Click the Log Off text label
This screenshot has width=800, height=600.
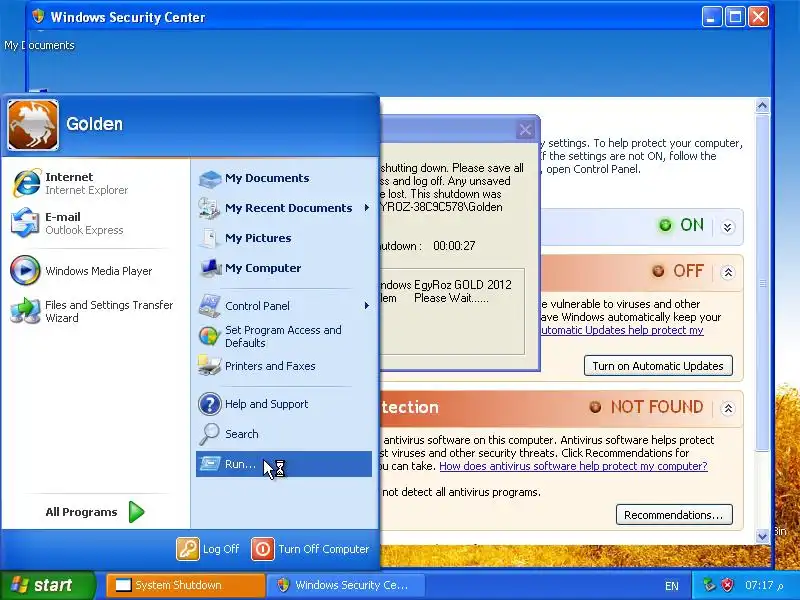click(x=221, y=549)
